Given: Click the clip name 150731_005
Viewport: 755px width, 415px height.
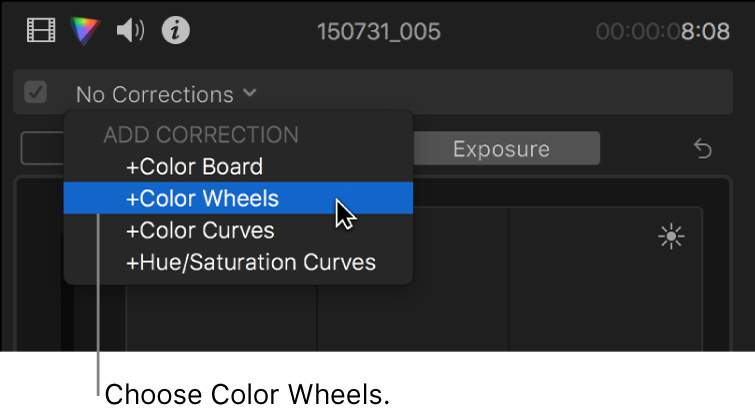Looking at the screenshot, I should click(x=378, y=32).
